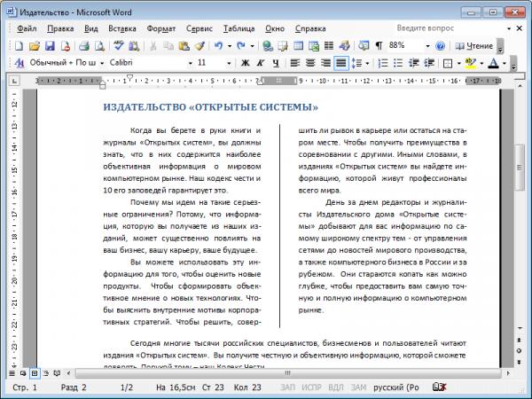Click the Print icon

[x=84, y=46]
